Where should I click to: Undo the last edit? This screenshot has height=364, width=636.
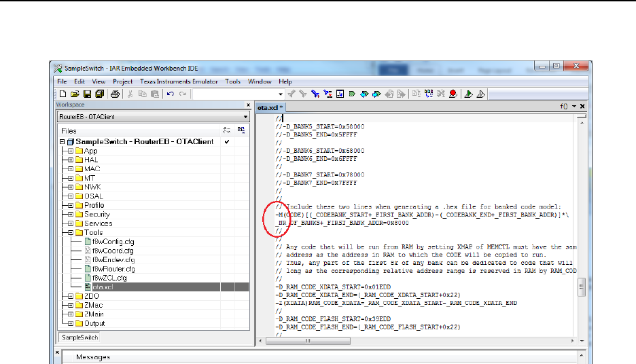pyautogui.click(x=171, y=94)
